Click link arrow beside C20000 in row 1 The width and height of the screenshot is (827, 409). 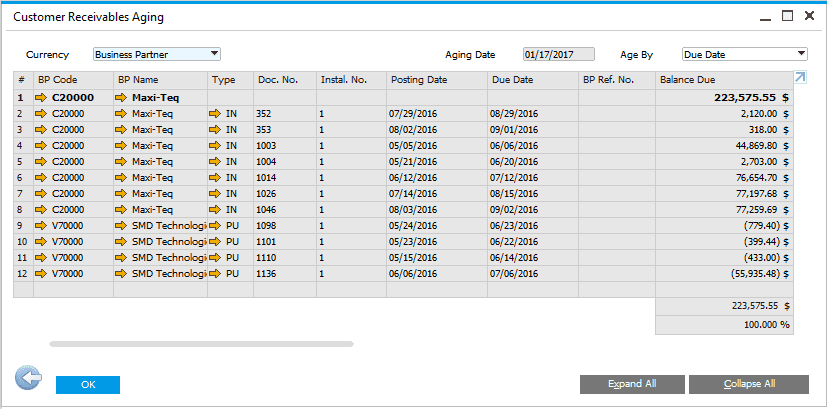tap(41, 98)
